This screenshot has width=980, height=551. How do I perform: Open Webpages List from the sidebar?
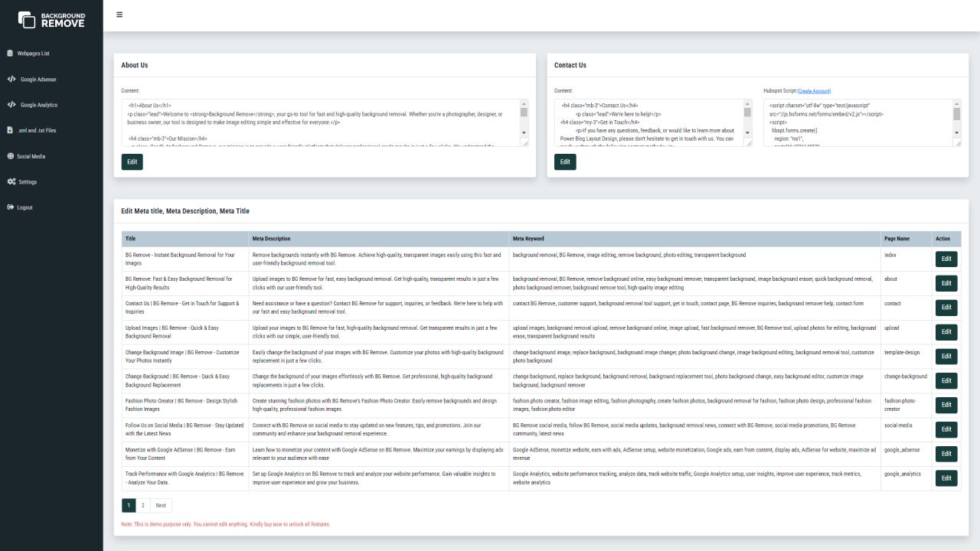point(28,54)
